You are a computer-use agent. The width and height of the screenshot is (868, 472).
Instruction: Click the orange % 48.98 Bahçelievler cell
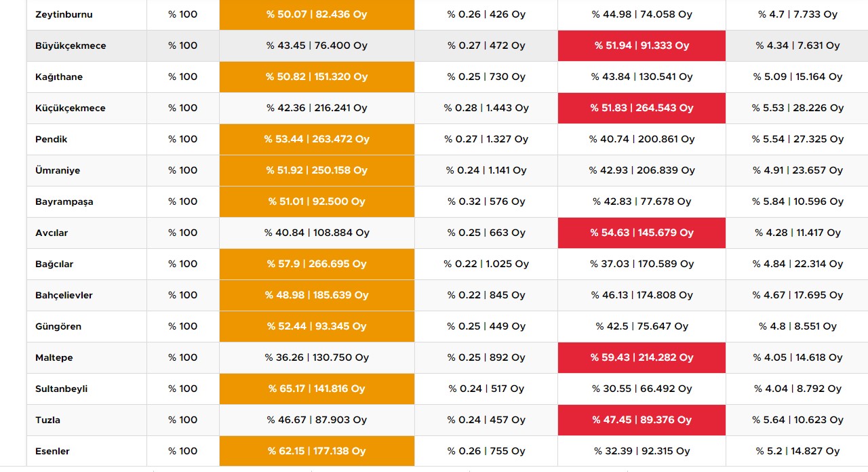[x=317, y=295]
